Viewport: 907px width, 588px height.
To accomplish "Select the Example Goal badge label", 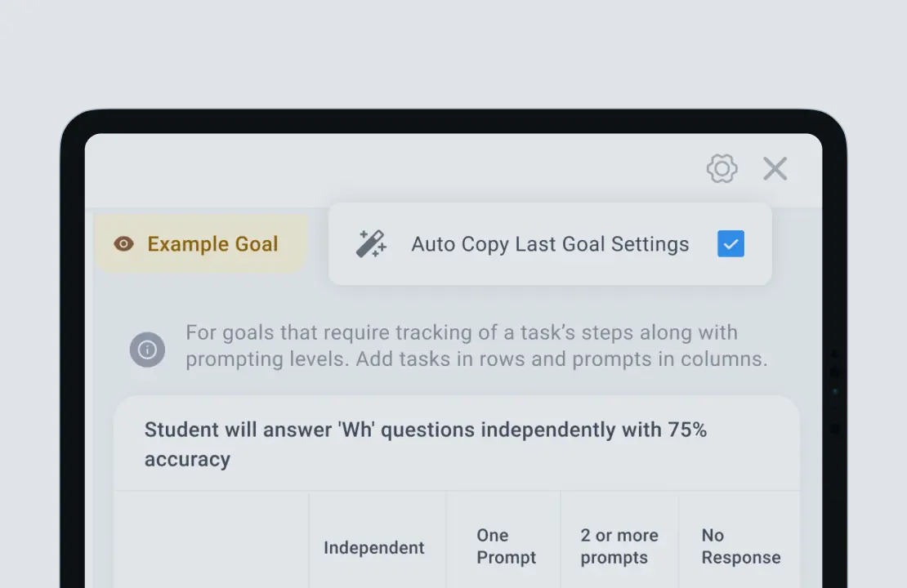I will 212,244.
